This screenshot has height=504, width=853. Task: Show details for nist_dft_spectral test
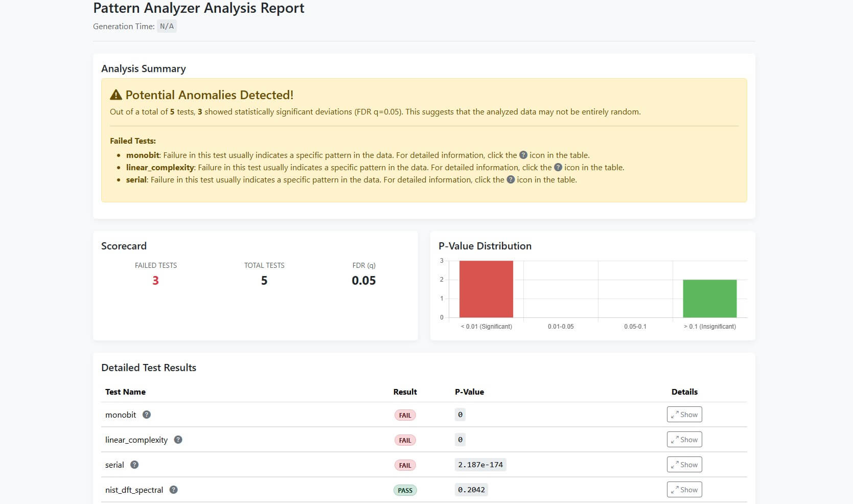coord(684,490)
